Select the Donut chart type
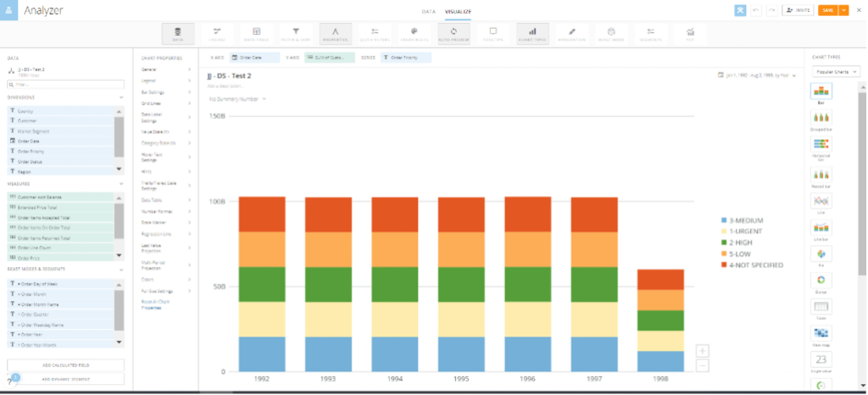This screenshot has width=868, height=395. coord(821,280)
